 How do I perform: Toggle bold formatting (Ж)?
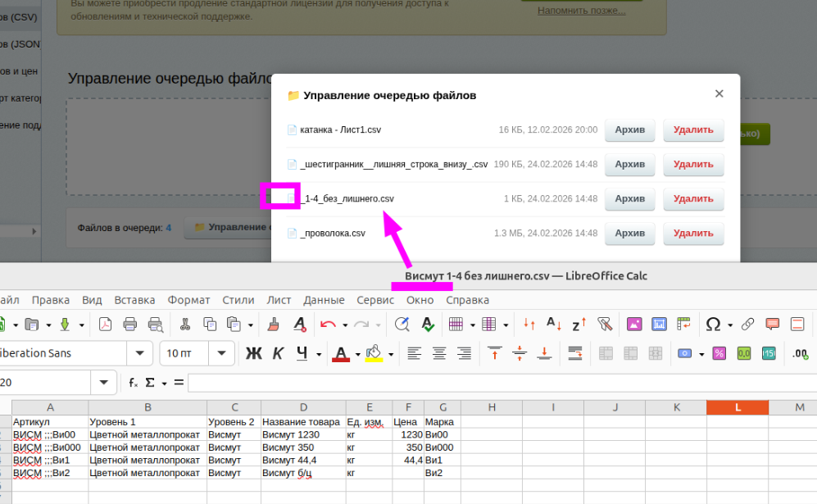click(254, 353)
